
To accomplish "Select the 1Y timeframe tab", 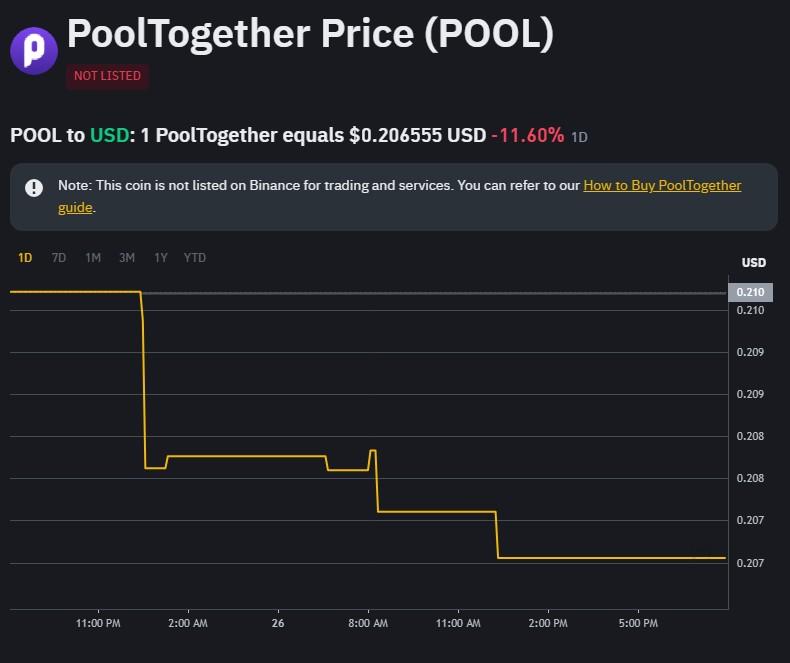I will point(161,258).
